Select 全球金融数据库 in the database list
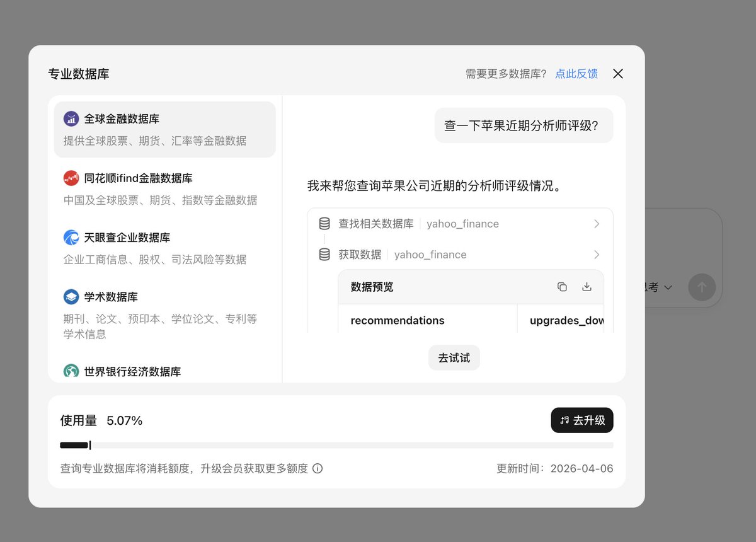The image size is (756, 542). (165, 129)
